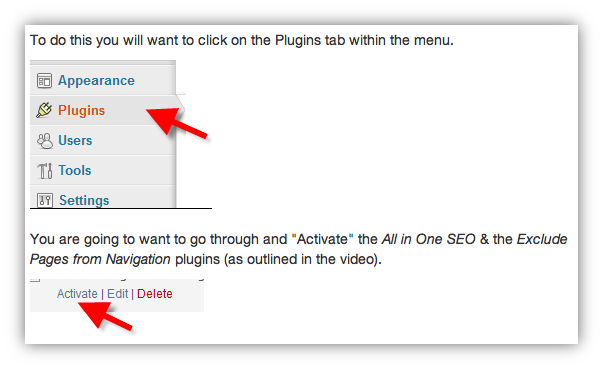Open the Settings menu label
Viewport: 603px width, 369px height.
pyautogui.click(x=84, y=200)
